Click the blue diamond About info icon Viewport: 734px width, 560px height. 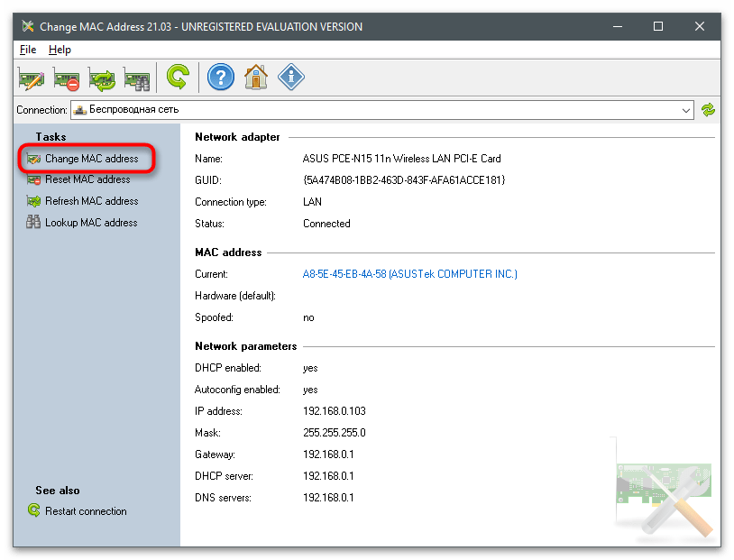tap(291, 77)
